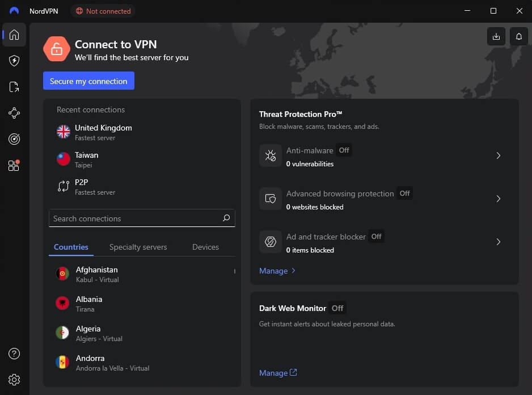532x395 pixels.
Task: Open the notifications bell icon
Action: coord(519,36)
